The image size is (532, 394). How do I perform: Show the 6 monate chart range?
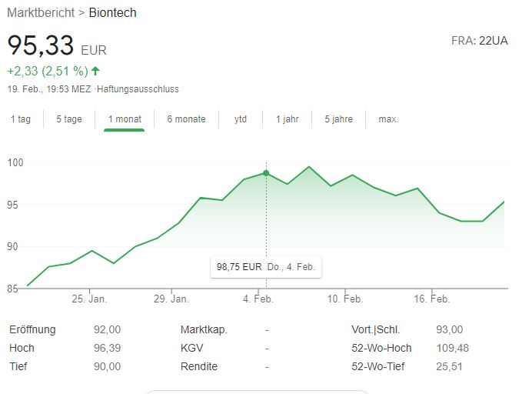coord(186,119)
